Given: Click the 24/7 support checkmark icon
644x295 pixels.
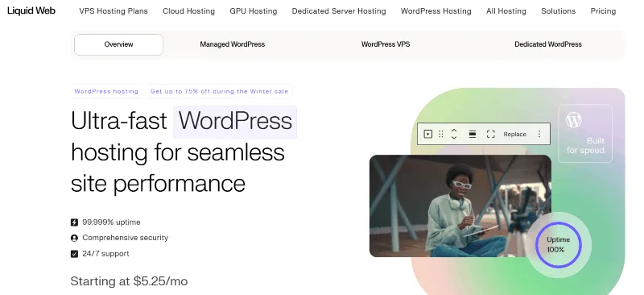Looking at the screenshot, I should coord(74,254).
